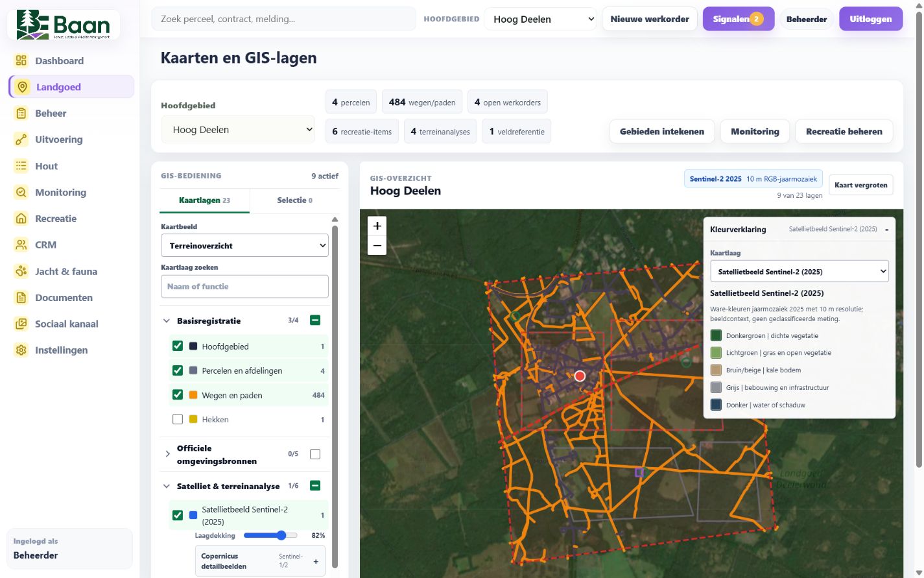
Task: Click Gebieden intekenen button
Action: (x=662, y=131)
